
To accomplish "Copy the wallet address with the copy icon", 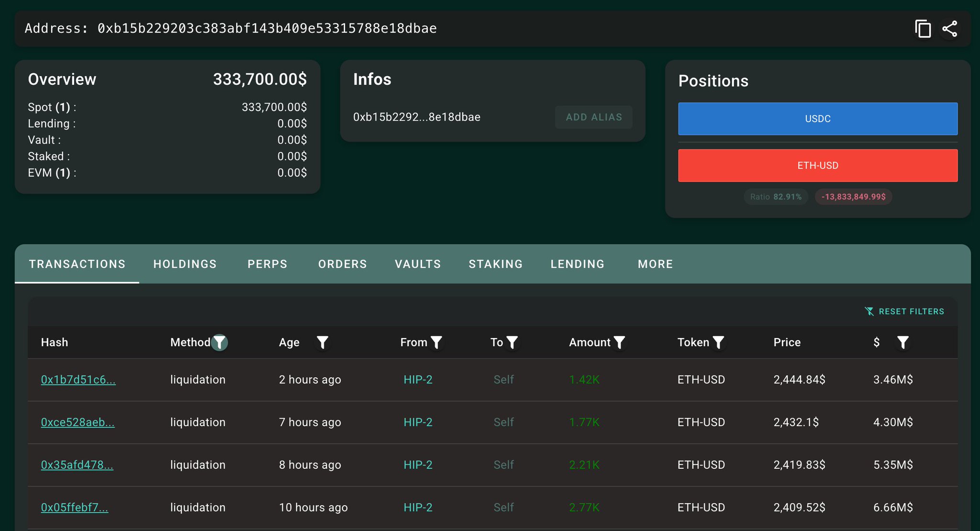I will 923,29.
